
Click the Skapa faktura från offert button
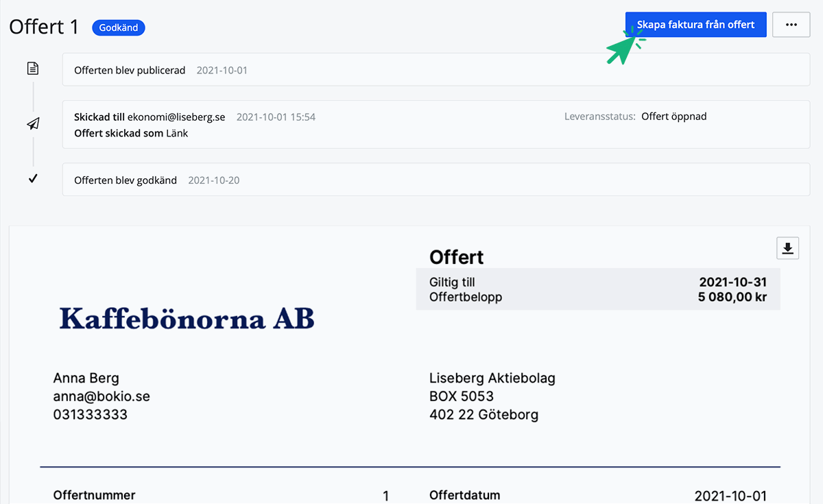coord(695,25)
